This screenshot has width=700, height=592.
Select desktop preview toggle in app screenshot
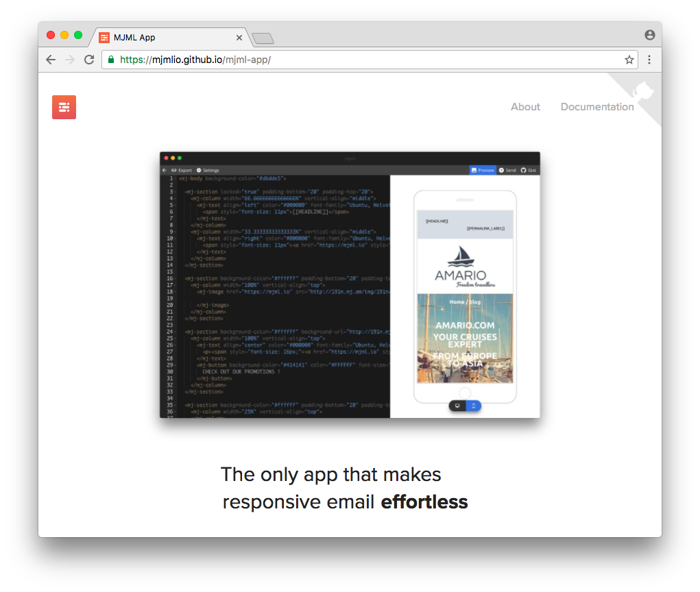click(x=457, y=406)
